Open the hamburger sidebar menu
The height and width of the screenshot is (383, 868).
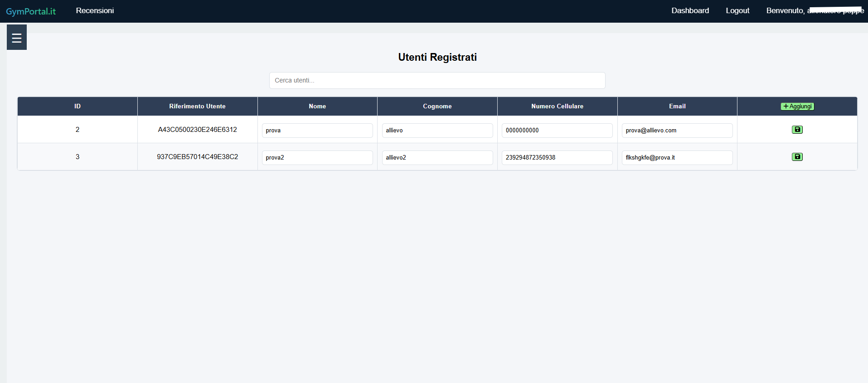click(17, 38)
